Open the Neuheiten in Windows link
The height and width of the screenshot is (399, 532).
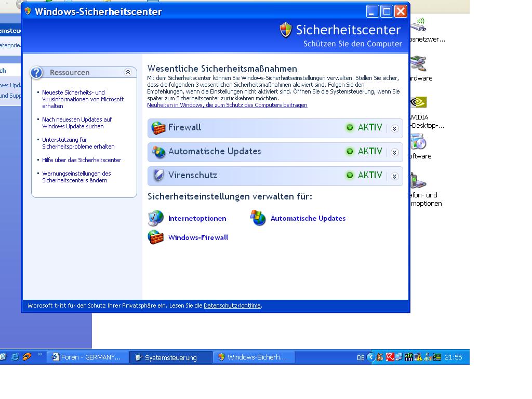point(228,105)
